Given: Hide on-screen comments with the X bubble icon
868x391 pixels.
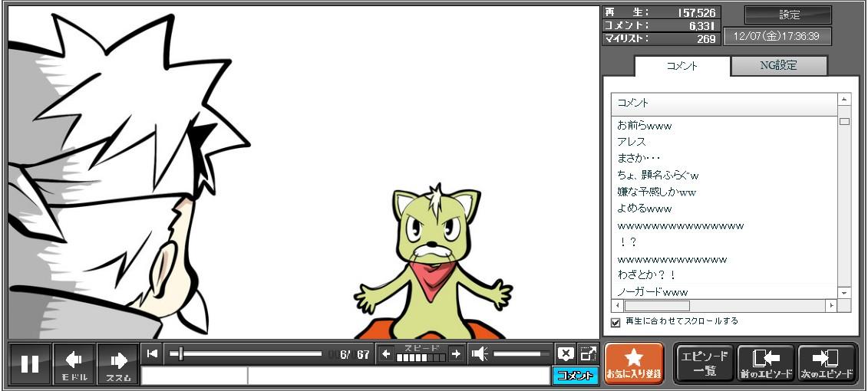Looking at the screenshot, I should 565,353.
